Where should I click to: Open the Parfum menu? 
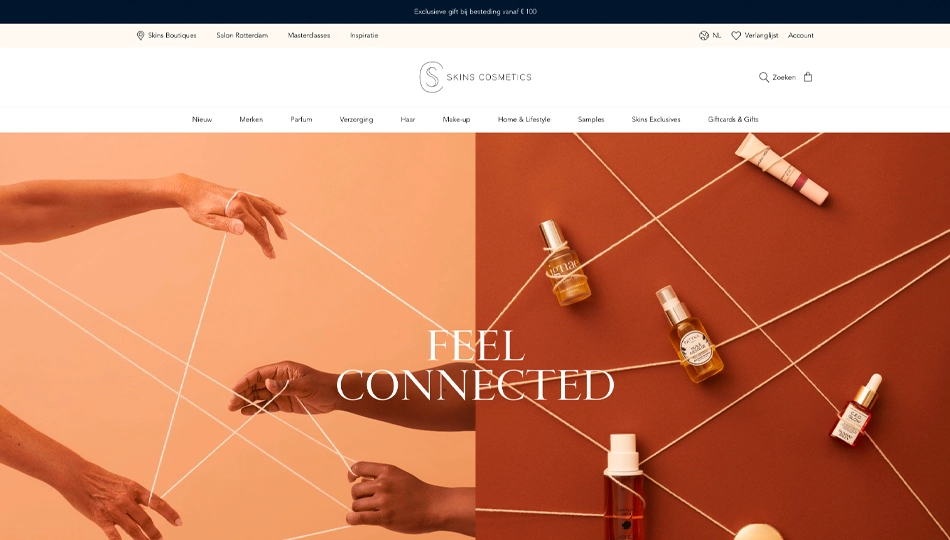(x=301, y=119)
